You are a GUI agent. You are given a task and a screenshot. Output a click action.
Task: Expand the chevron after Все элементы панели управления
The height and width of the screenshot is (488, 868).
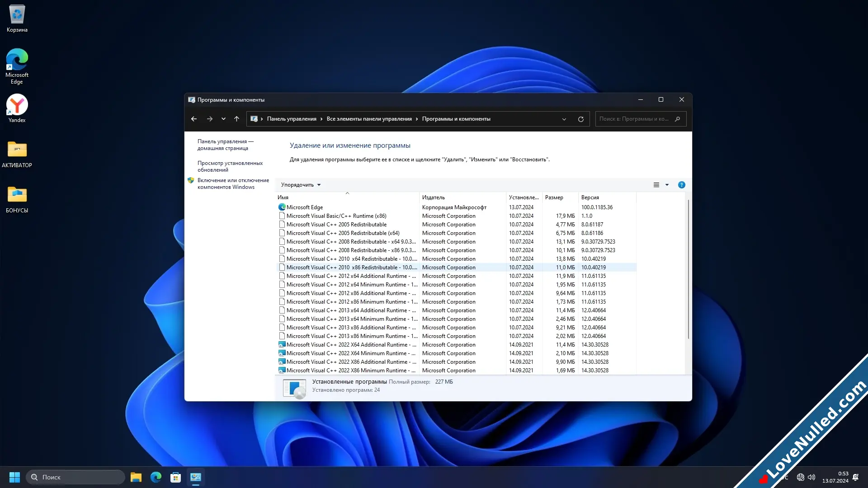tap(417, 119)
